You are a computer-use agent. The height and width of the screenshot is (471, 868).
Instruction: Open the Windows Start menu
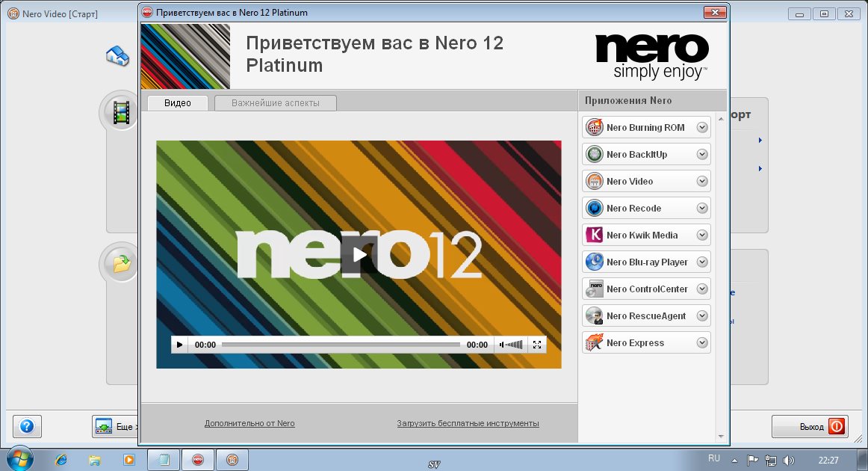click(20, 459)
